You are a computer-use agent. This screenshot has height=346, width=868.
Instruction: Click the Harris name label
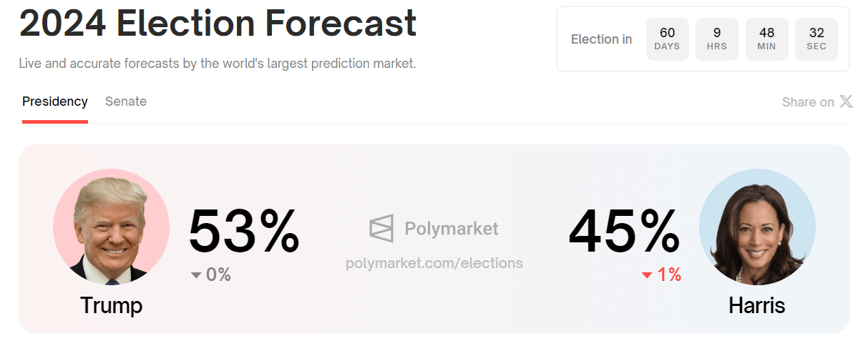coord(757,305)
